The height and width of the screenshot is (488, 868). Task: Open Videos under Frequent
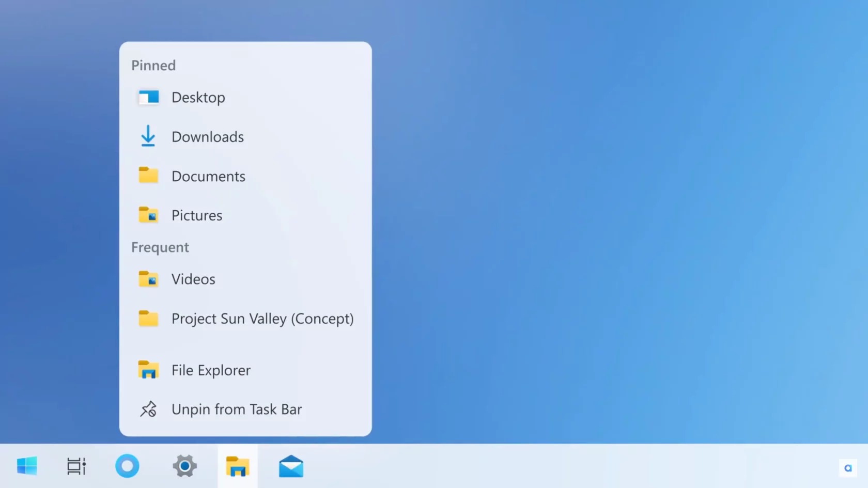point(193,279)
